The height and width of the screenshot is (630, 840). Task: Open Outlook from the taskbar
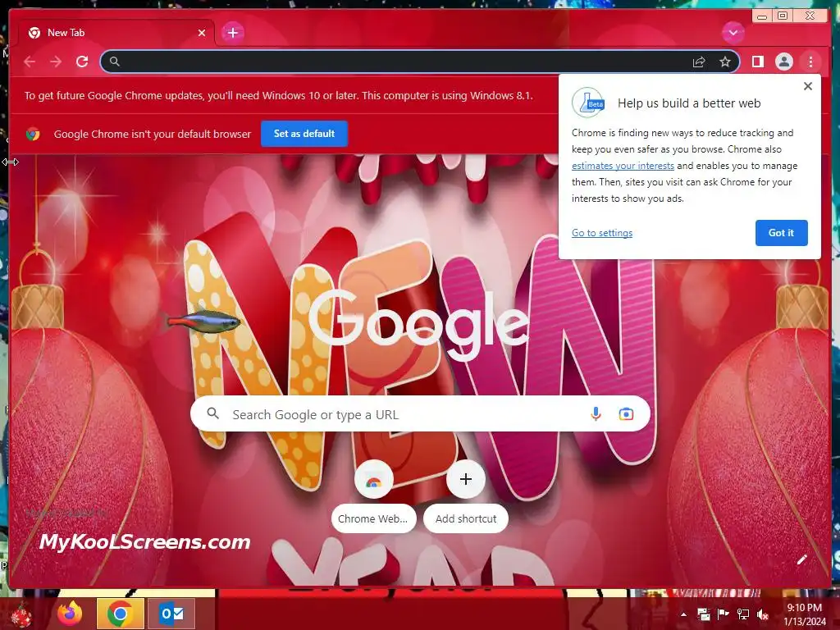(171, 614)
